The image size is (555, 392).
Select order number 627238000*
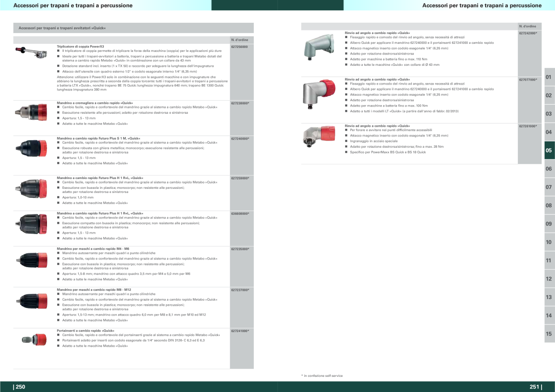[x=240, y=103]
